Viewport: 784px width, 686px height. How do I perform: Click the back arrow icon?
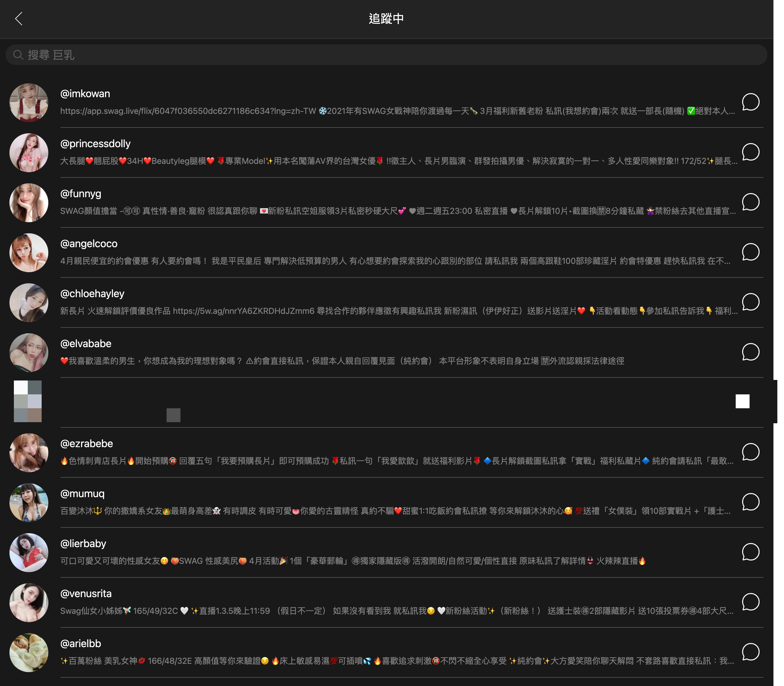point(18,18)
